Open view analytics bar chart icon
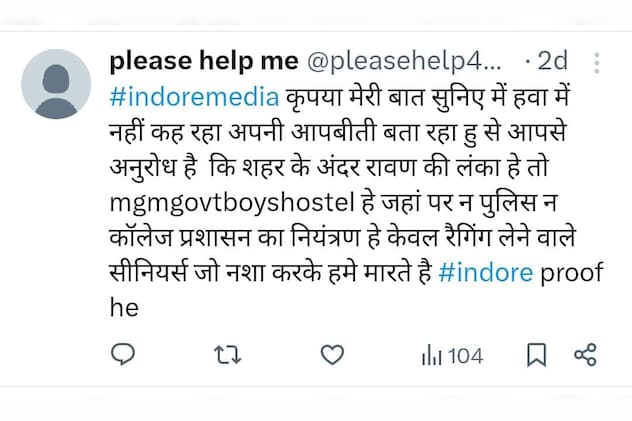 [432, 354]
